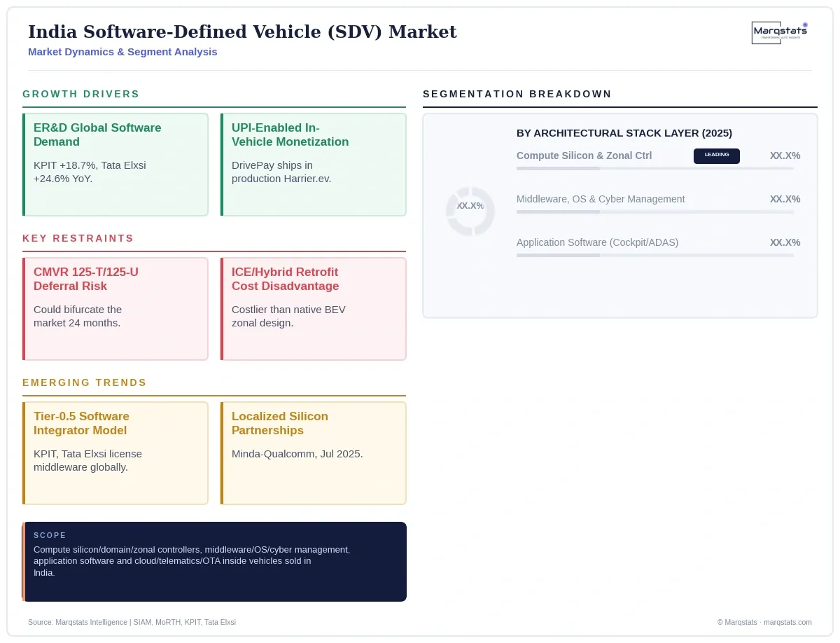
Task: Open the Localized Silicon Partnerships card
Action: pyautogui.click(x=314, y=453)
